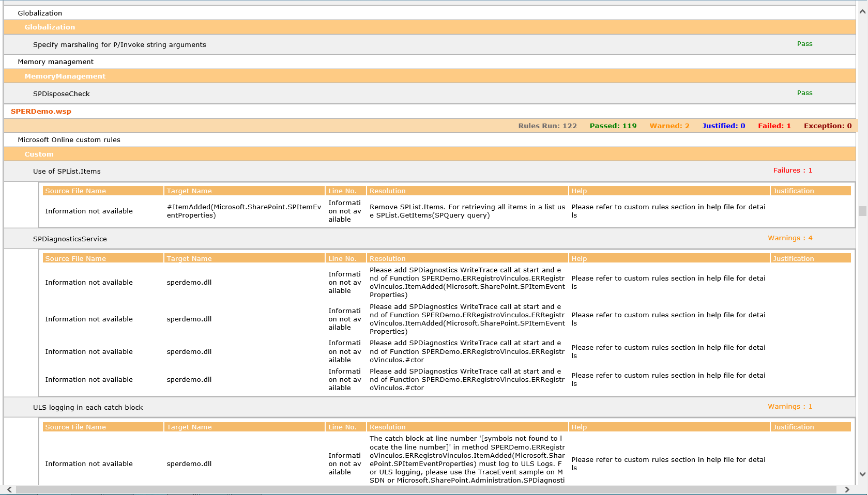Collapse the SPERDemo.wsp results section
The width and height of the screenshot is (868, 495).
pyautogui.click(x=41, y=111)
